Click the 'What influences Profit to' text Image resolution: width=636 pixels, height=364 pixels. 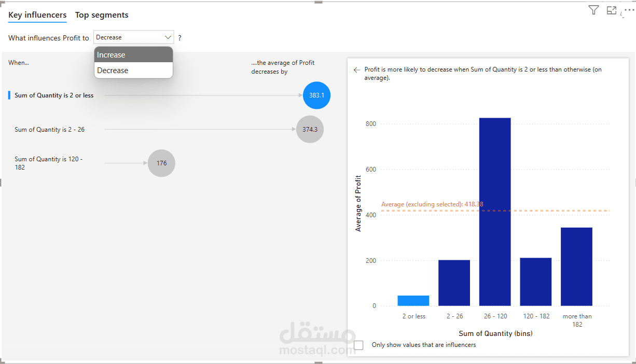point(49,38)
